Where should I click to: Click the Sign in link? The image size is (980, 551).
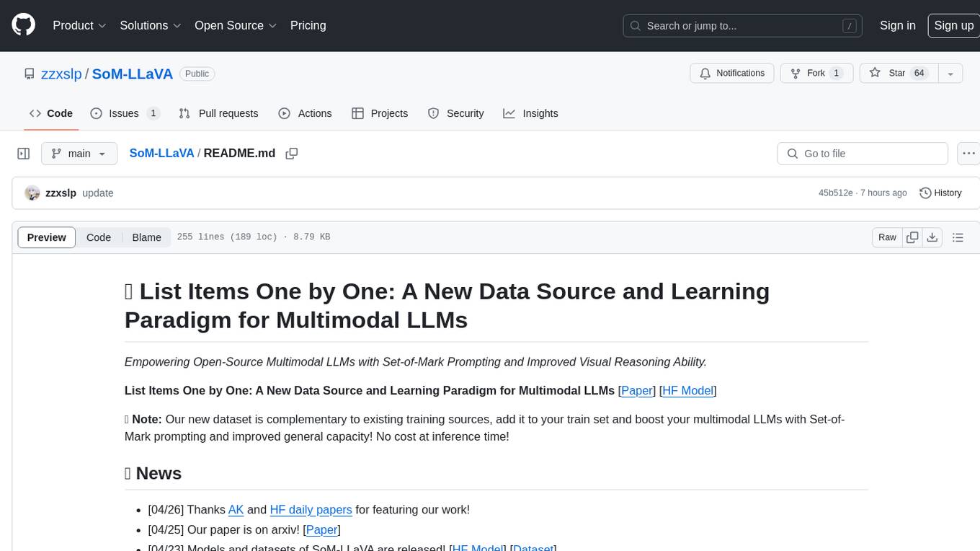pos(897,25)
